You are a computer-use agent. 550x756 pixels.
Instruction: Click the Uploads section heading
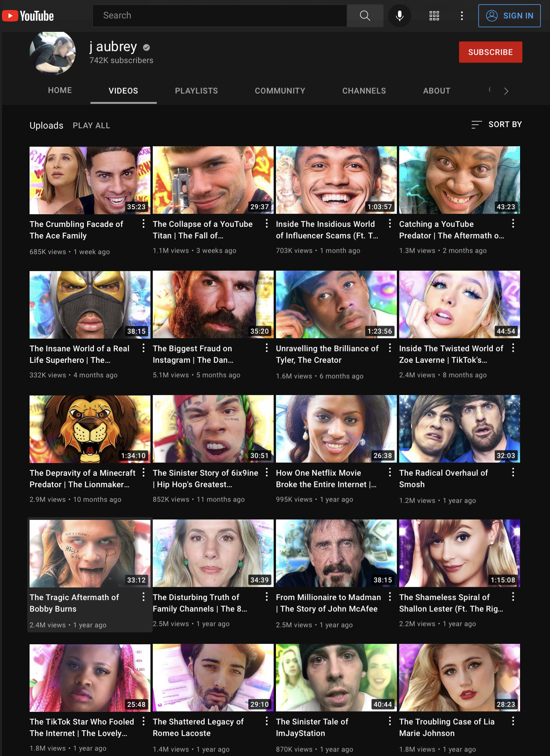(x=46, y=126)
